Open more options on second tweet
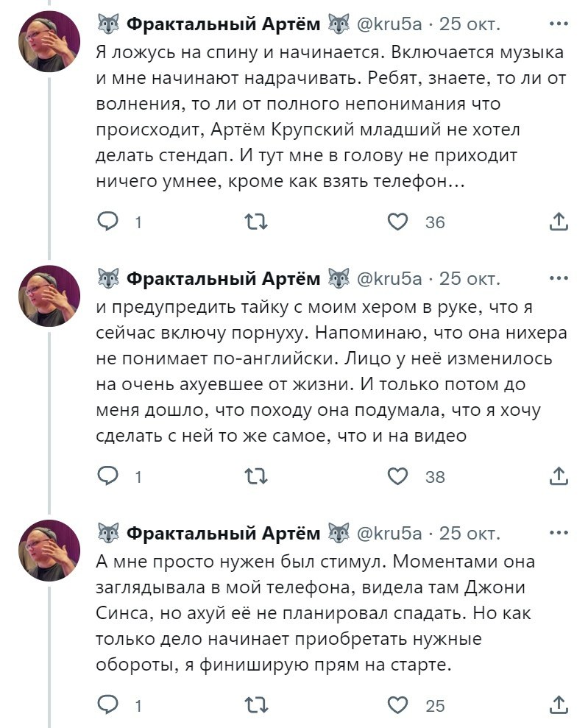Viewport: 588px width, 728px height. point(559,279)
